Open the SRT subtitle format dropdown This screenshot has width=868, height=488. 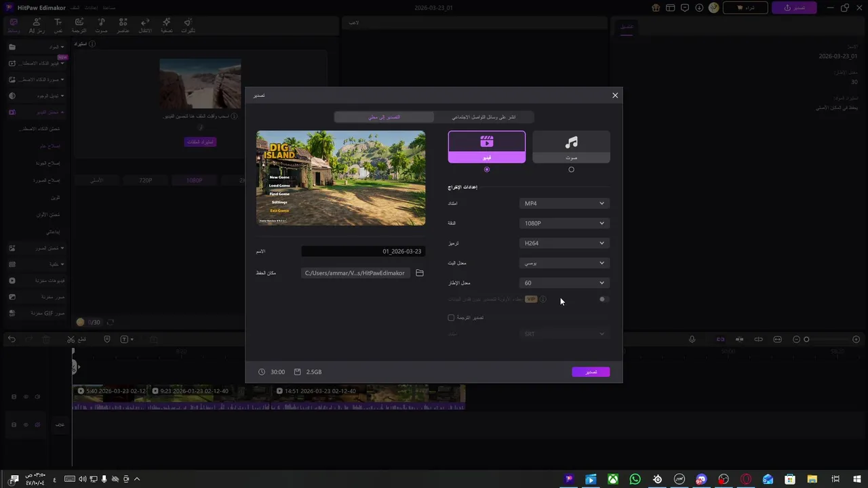[x=564, y=333]
